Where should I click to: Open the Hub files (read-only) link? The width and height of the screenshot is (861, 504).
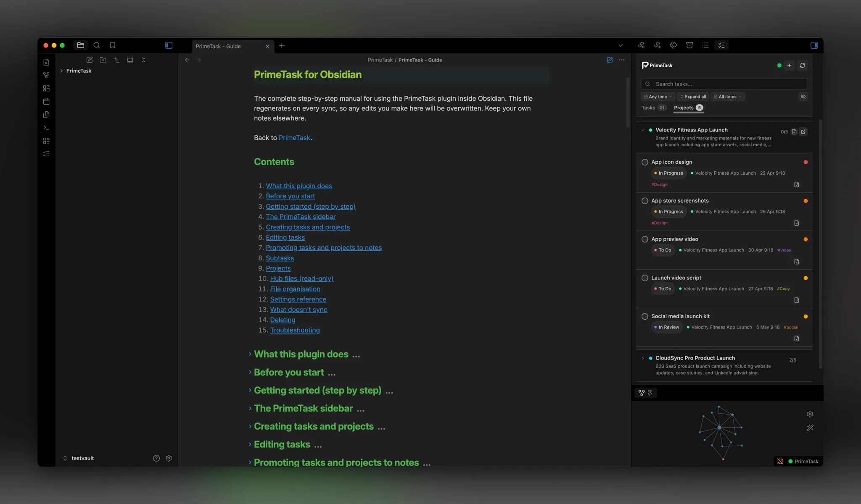point(301,279)
